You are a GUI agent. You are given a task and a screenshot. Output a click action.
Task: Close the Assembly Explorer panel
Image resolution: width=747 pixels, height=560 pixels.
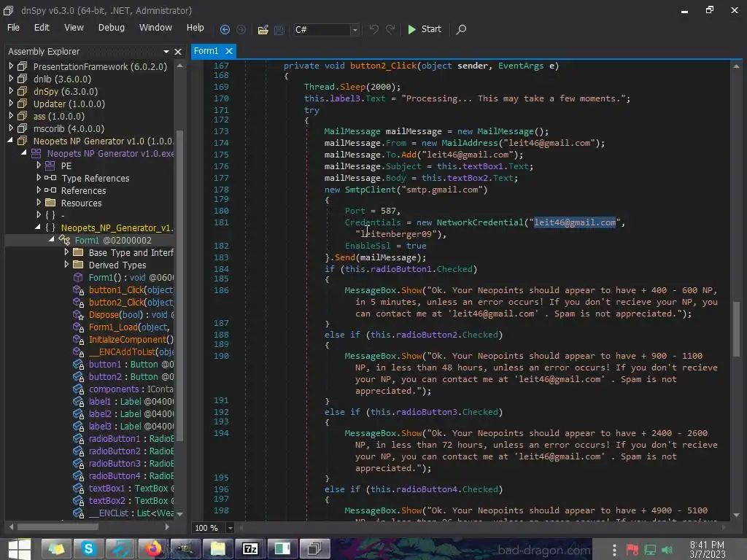pyautogui.click(x=178, y=52)
